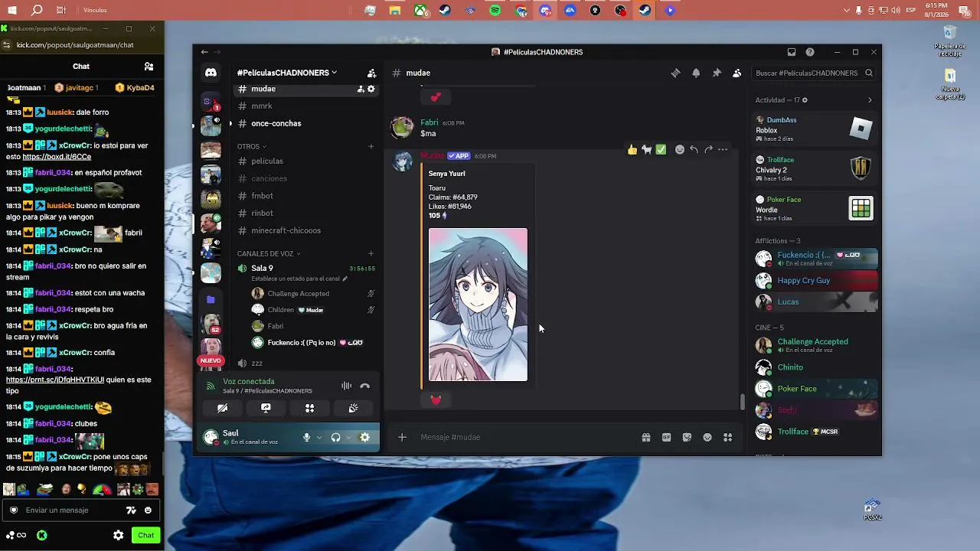Image resolution: width=980 pixels, height=551 pixels.
Task: Open apps launcher in message bar
Action: pos(727,437)
